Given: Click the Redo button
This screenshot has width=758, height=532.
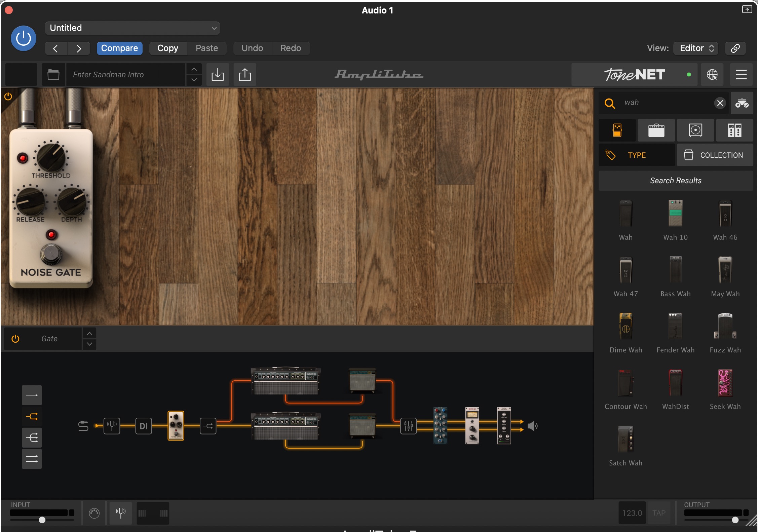Looking at the screenshot, I should [x=291, y=48].
